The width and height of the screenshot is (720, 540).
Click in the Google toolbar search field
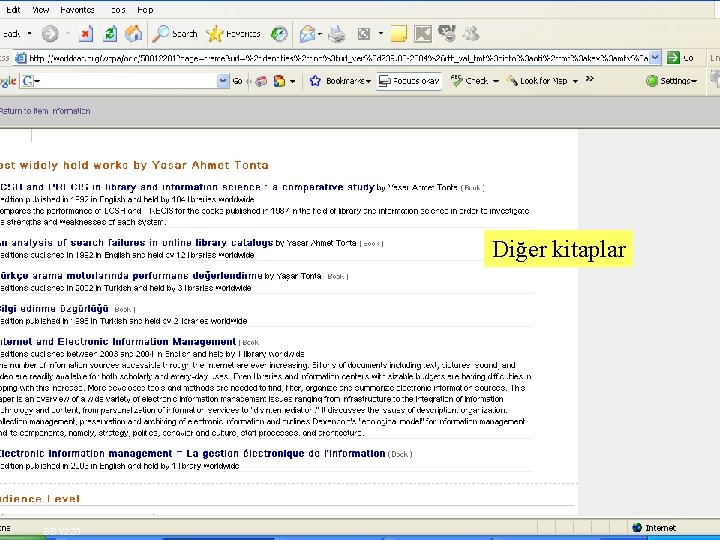pos(125,81)
